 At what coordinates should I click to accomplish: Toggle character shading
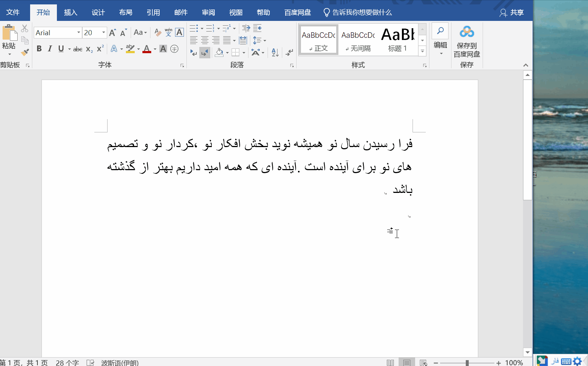point(163,49)
